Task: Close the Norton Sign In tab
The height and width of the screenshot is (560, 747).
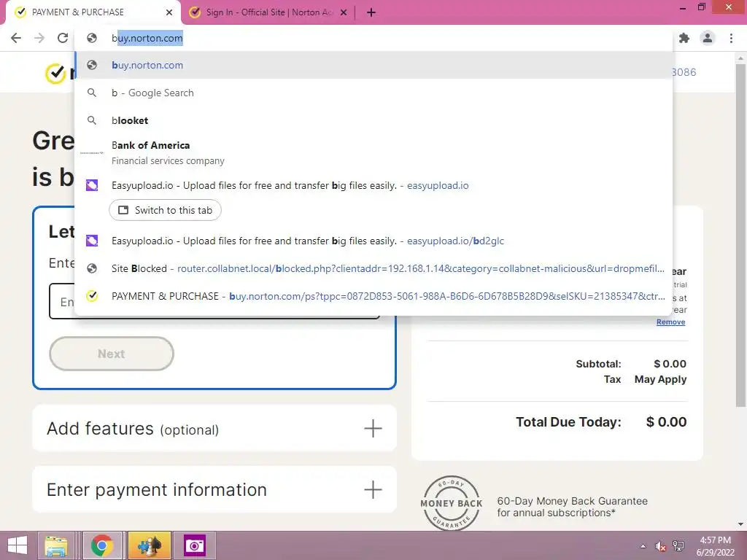Action: click(x=344, y=12)
